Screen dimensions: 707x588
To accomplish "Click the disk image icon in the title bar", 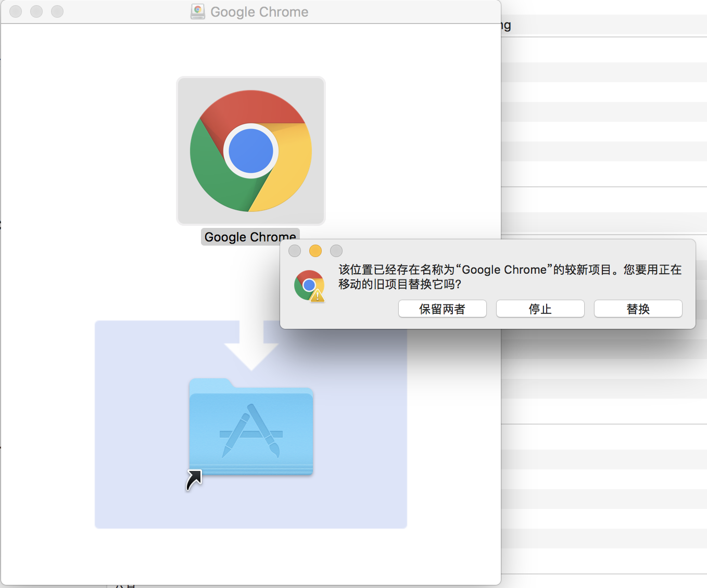I will click(x=198, y=11).
